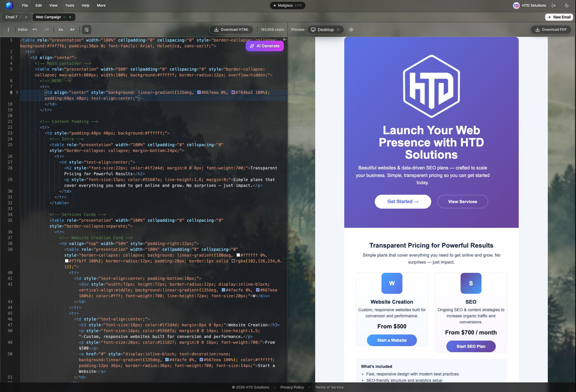Switch preview to light background
The width and height of the screenshot is (576, 392).
tap(351, 29)
